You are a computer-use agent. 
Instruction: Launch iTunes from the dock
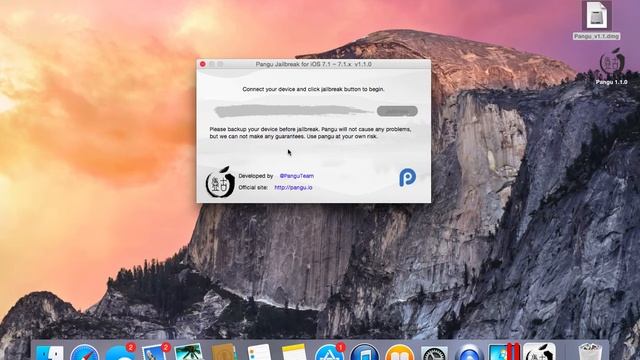tap(364, 353)
